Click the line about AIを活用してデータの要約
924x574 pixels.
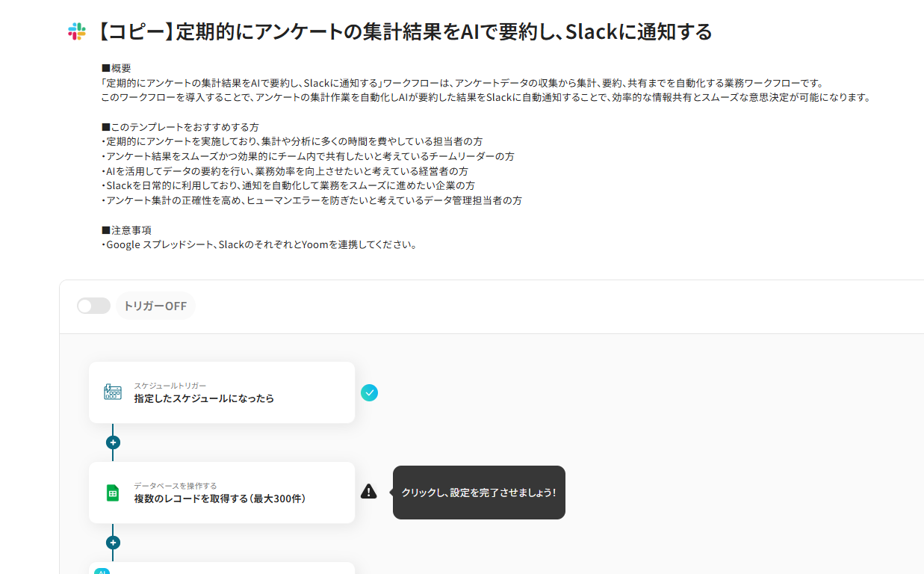(x=285, y=171)
